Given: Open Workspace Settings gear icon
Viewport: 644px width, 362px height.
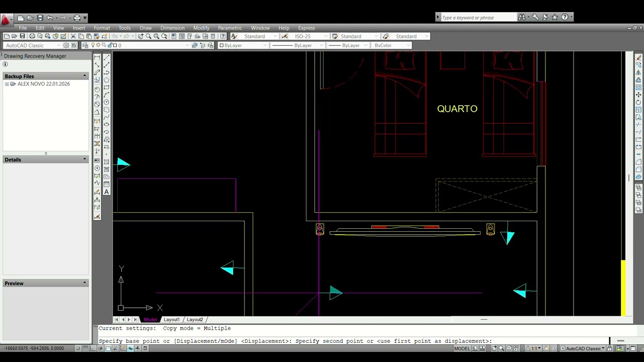Looking at the screenshot, I should click(x=66, y=45).
